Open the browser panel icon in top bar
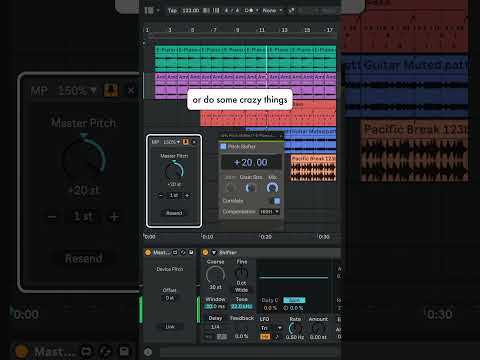This screenshot has width=480, height=360. pyautogui.click(x=149, y=11)
